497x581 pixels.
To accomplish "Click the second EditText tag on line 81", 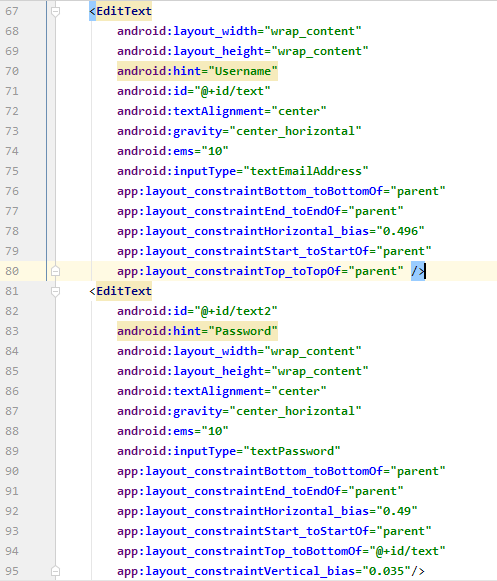I will [x=124, y=291].
